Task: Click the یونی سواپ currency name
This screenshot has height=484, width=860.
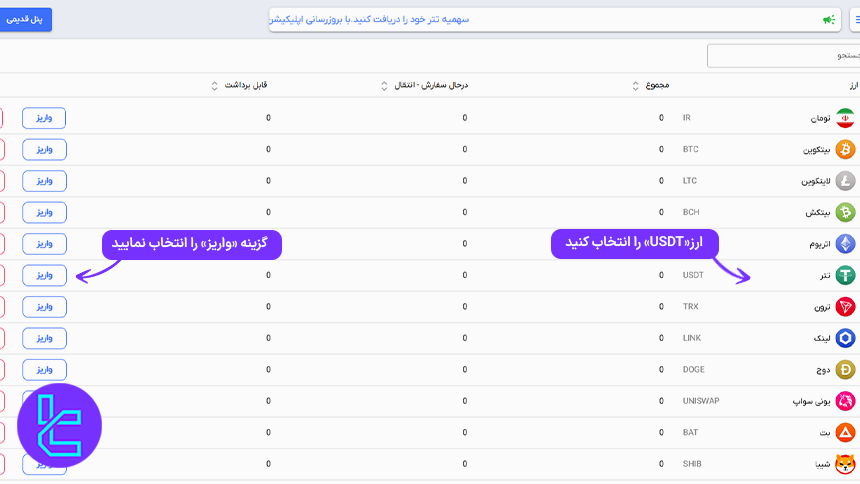Action: pos(811,402)
